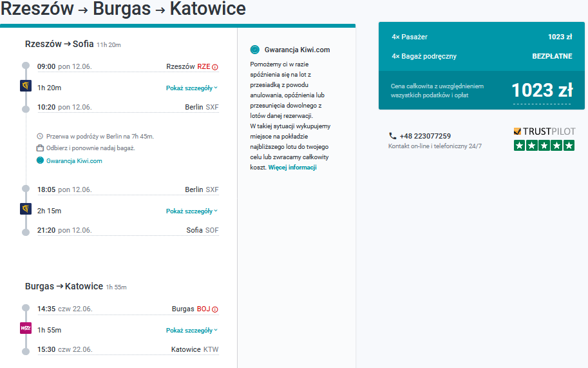Click the '15:30 czw 22.06.' arrival time
This screenshot has height=368, width=588.
(x=65, y=349)
